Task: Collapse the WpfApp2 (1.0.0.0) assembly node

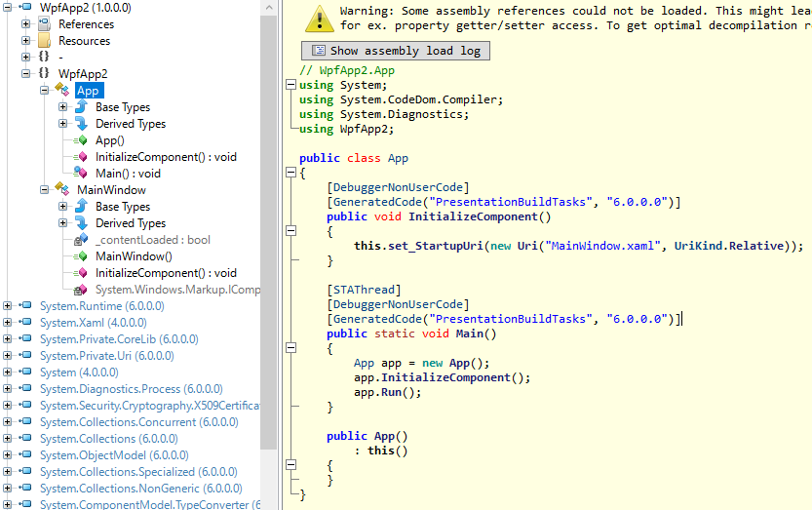Action: tap(7, 7)
